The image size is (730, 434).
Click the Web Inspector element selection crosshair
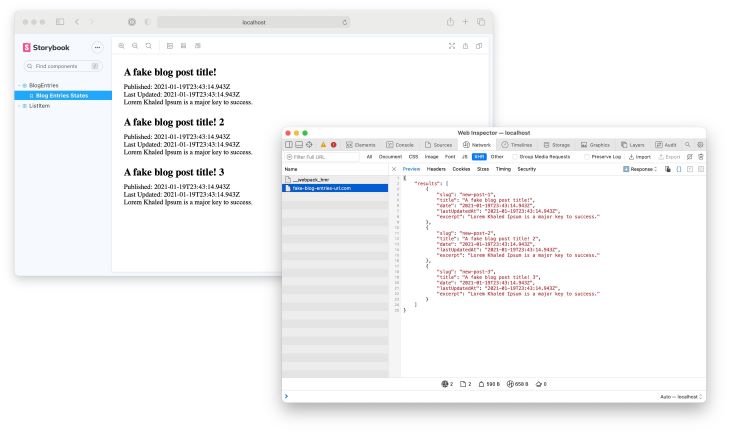pyautogui.click(x=311, y=145)
